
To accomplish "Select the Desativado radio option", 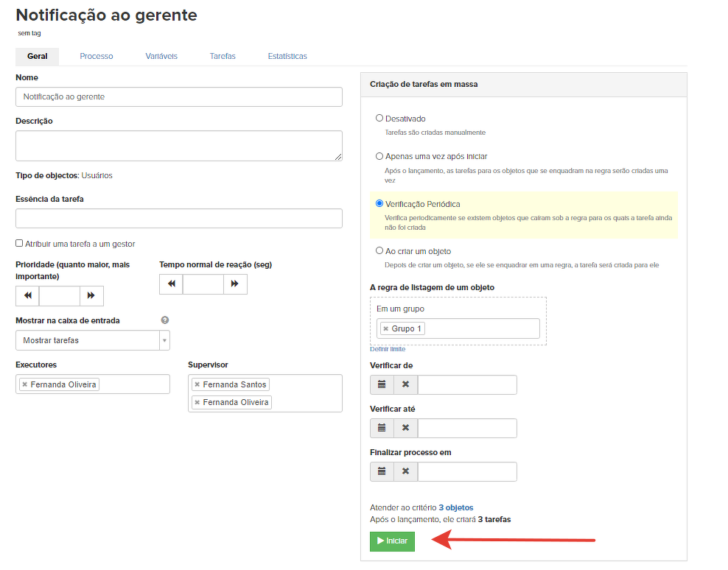I will 379,118.
